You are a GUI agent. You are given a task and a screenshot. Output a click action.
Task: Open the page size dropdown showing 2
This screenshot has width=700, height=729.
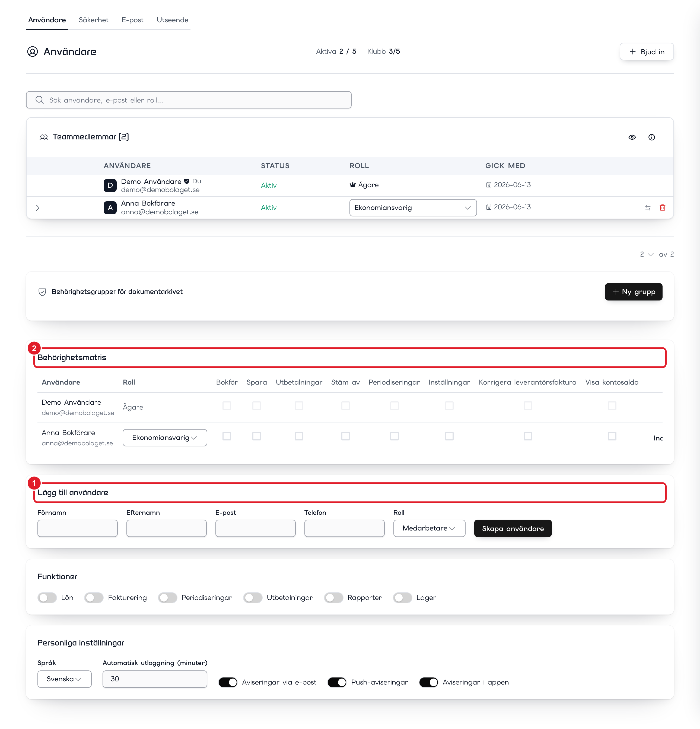pyautogui.click(x=646, y=254)
